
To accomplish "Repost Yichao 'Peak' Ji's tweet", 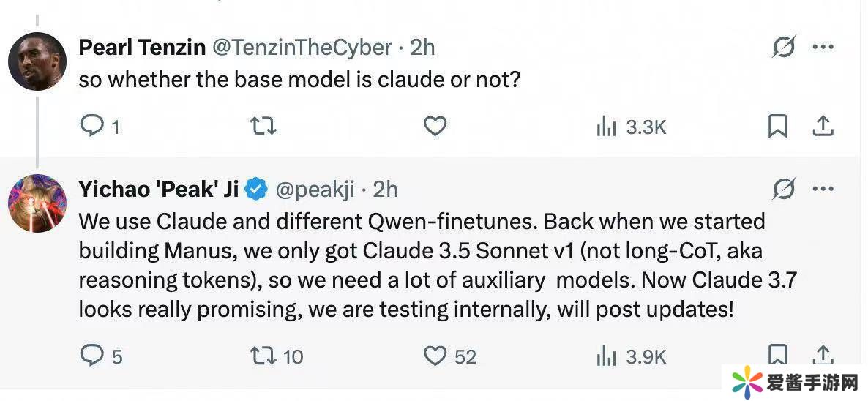I will (263, 356).
